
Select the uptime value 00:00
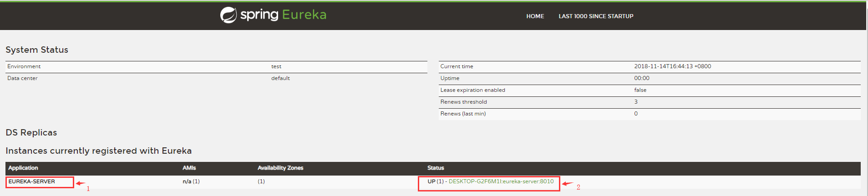coord(641,78)
